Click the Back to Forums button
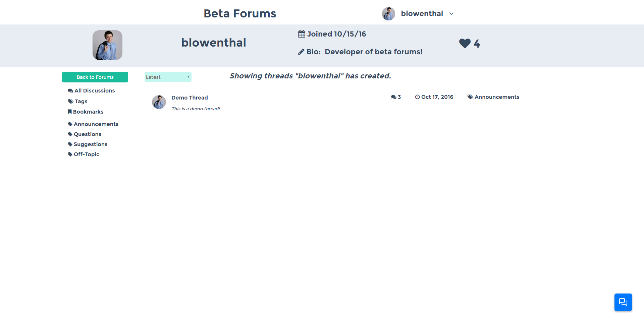The height and width of the screenshot is (323, 644). point(95,77)
